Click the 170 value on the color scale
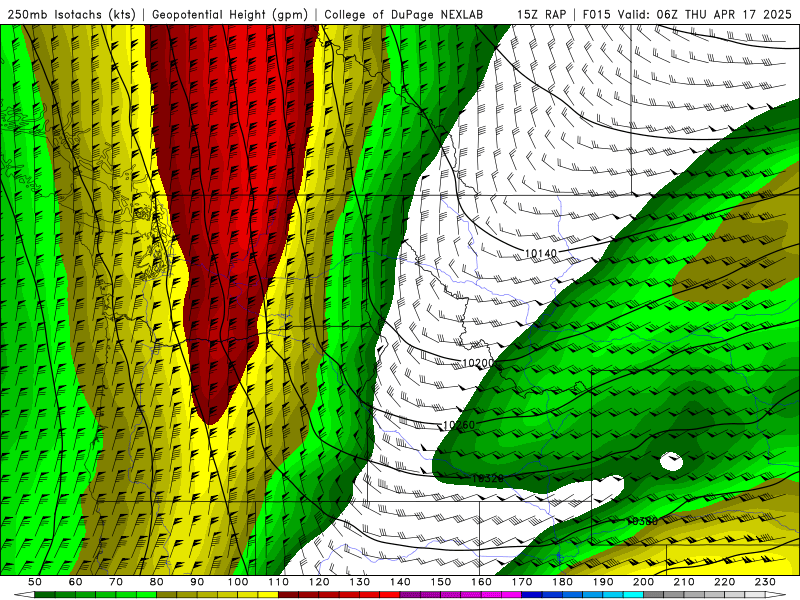Image resolution: width=800 pixels, height=600 pixels. click(521, 582)
